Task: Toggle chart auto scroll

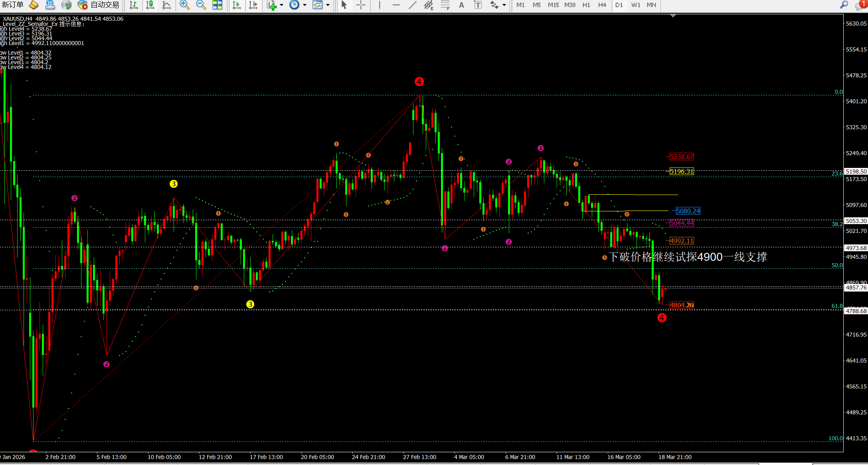Action: (x=236, y=5)
